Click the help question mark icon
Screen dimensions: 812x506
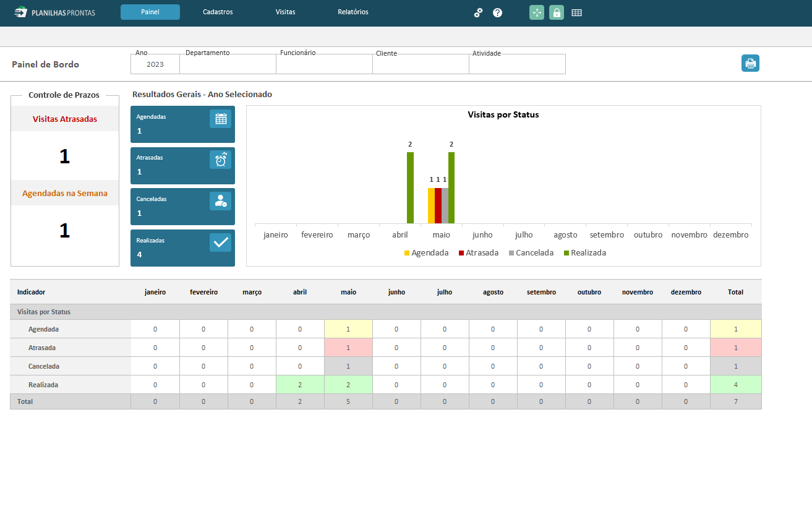click(497, 12)
